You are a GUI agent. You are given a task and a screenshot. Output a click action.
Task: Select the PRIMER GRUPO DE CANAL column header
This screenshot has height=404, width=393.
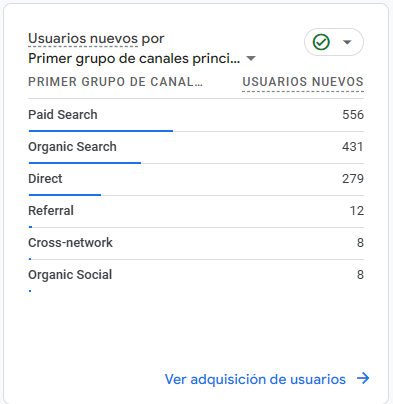[115, 82]
